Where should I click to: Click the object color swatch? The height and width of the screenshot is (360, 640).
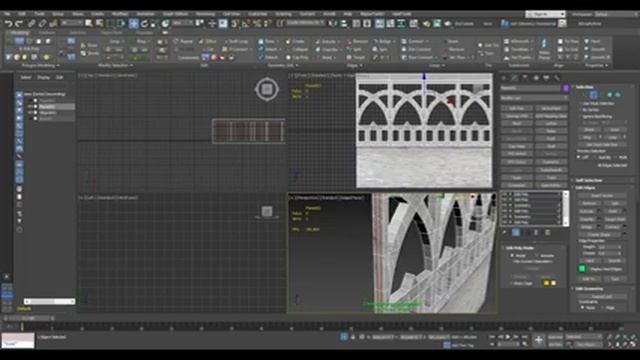click(x=566, y=88)
